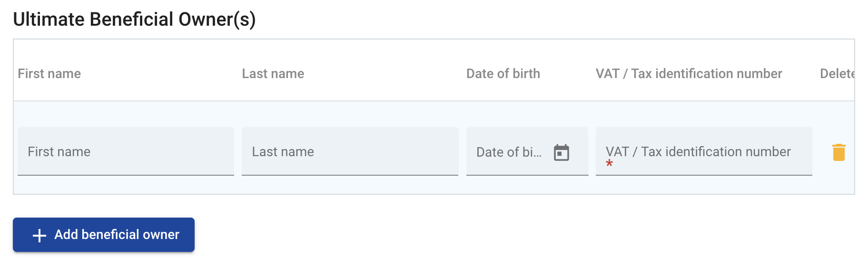Click the VAT / Tax identification number header
This screenshot has height=259, width=868.
click(x=689, y=74)
